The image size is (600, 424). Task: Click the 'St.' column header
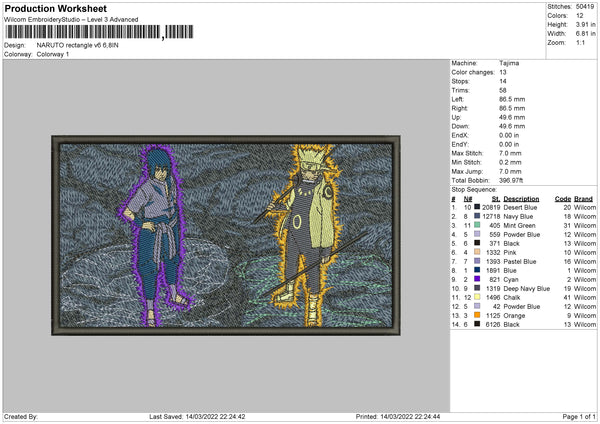tap(496, 199)
